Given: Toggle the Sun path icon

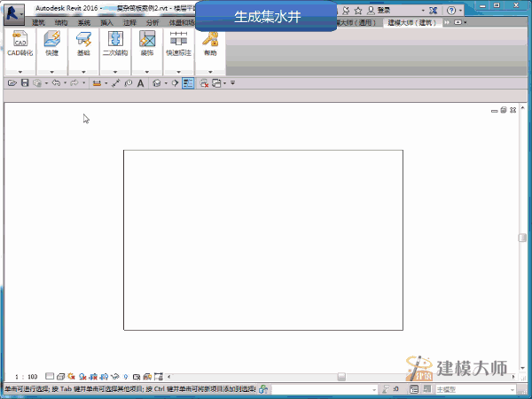Looking at the screenshot, I should (x=71, y=376).
